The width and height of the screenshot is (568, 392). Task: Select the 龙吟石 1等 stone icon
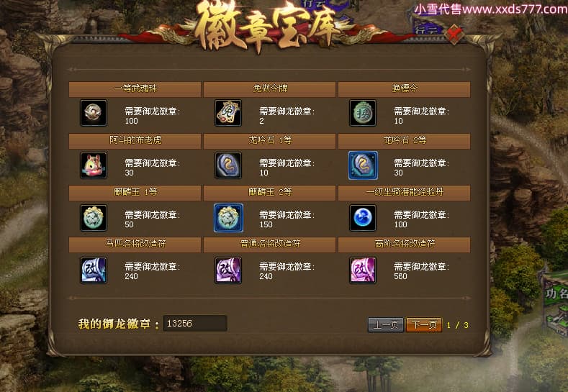coord(228,165)
